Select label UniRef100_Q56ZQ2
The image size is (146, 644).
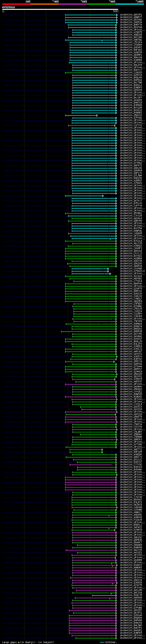pyautogui.click(x=131, y=115)
